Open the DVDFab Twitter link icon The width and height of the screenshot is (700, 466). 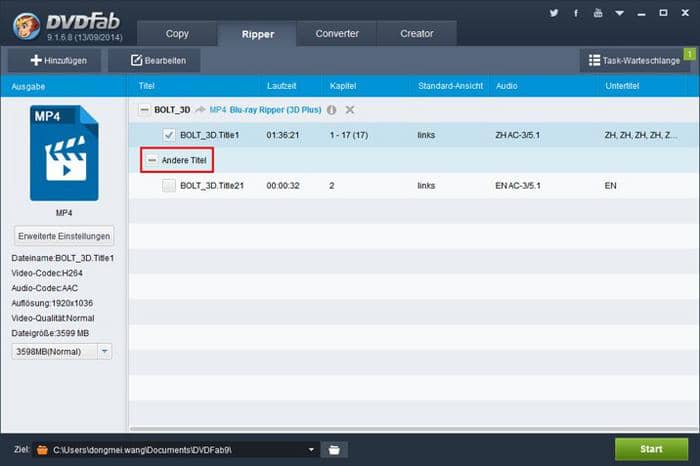click(x=554, y=13)
